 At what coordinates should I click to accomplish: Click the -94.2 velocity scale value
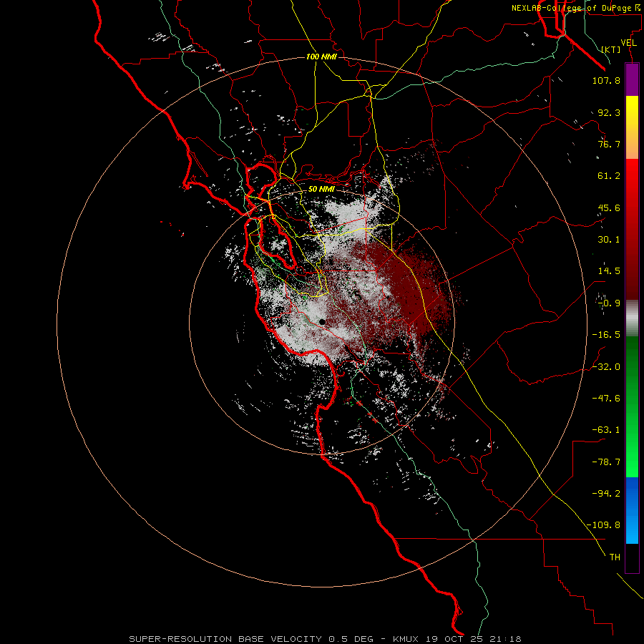tap(606, 493)
